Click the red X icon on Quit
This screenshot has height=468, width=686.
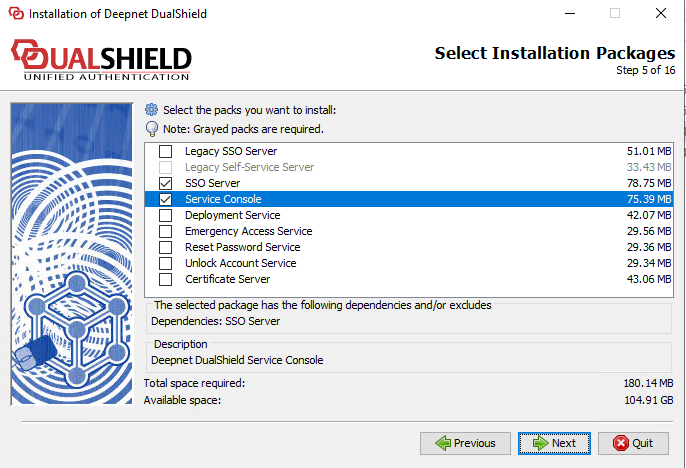pos(620,443)
